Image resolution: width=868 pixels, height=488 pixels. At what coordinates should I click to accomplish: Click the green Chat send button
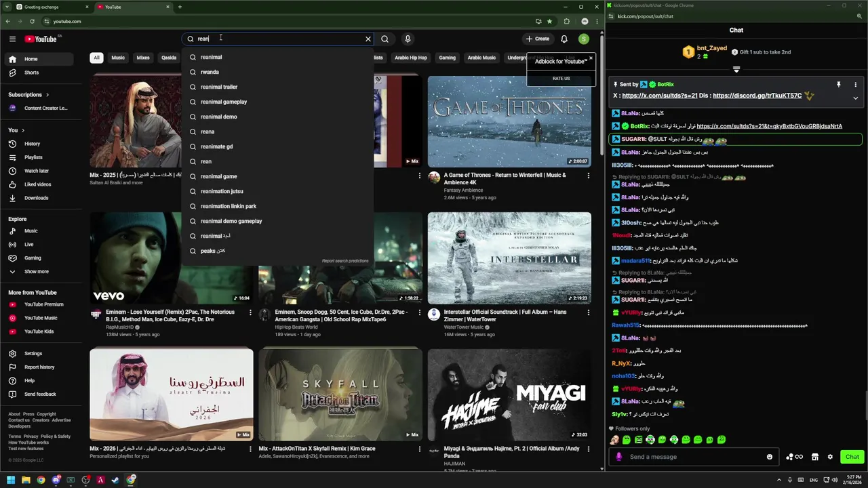tap(852, 457)
